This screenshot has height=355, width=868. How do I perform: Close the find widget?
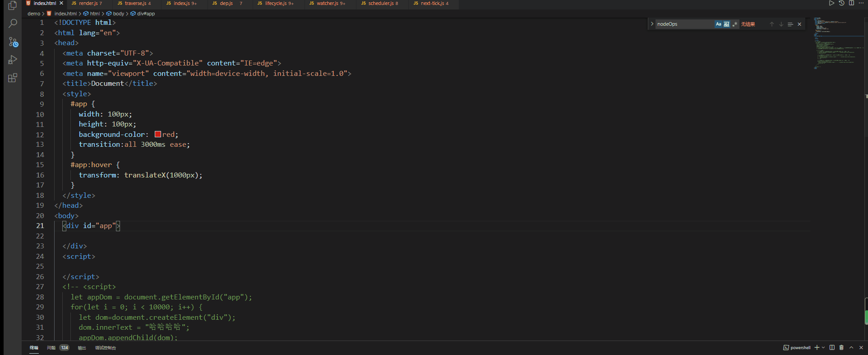(799, 24)
